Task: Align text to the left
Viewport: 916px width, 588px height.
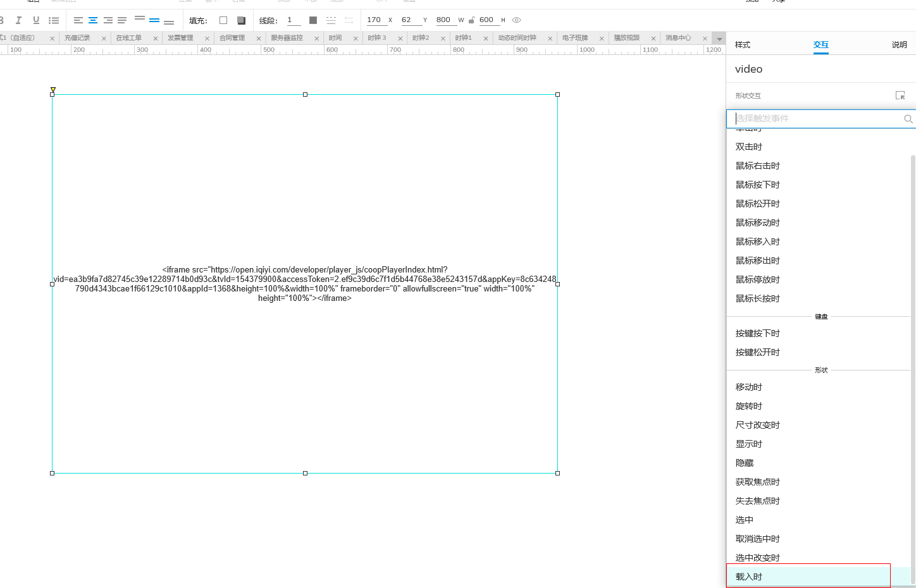Action: point(78,20)
